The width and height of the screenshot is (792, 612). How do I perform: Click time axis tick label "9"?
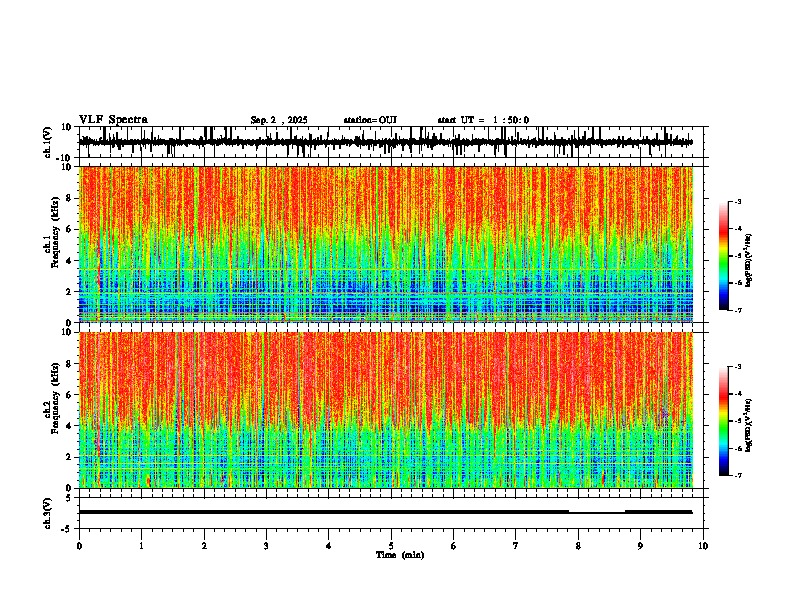640,546
